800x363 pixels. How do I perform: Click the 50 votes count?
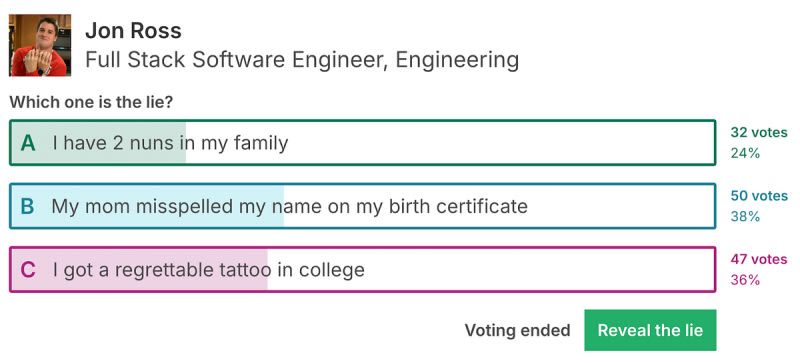[759, 196]
